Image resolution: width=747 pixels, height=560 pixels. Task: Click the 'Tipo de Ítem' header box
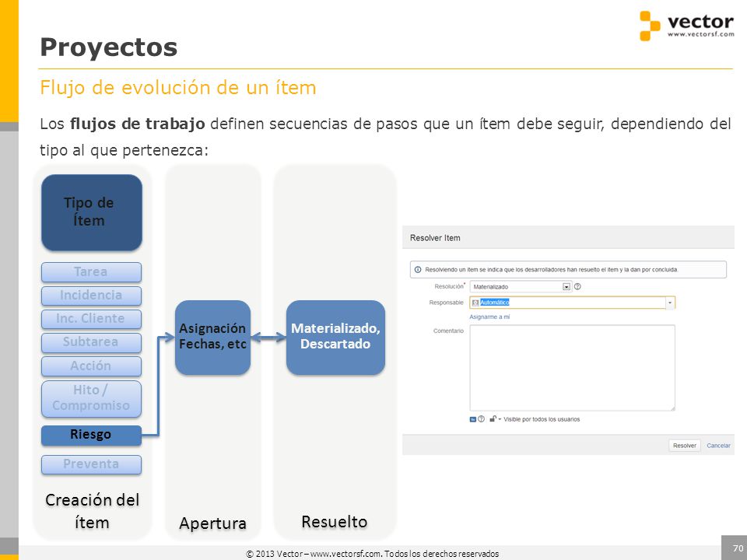tap(92, 212)
